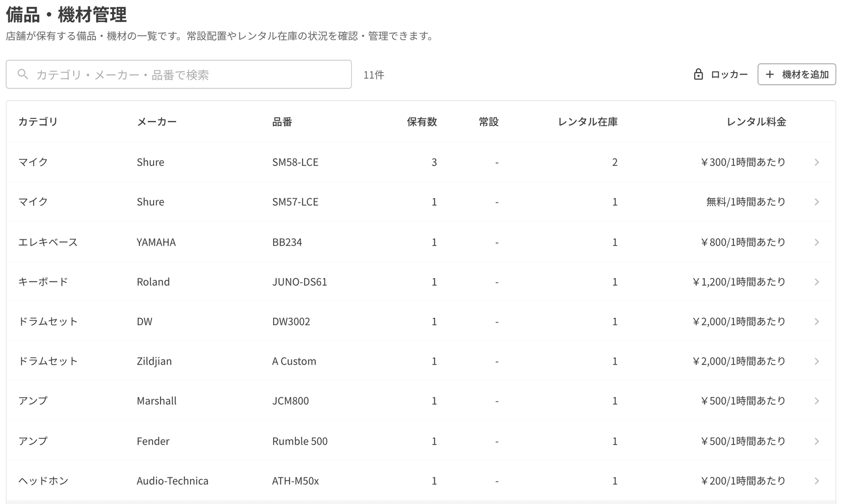Click the ￥200/1時間あたり rental fee
Screen dimensions: 842x504
click(743, 481)
